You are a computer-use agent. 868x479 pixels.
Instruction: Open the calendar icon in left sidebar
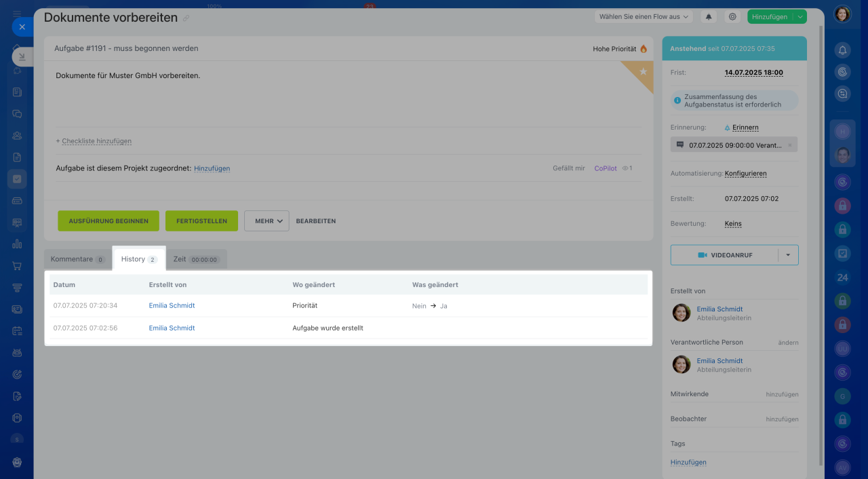click(x=17, y=331)
